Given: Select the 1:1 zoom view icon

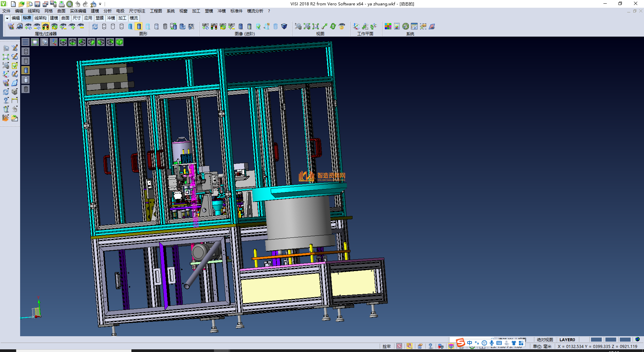Looking at the screenshot, I should [315, 27].
